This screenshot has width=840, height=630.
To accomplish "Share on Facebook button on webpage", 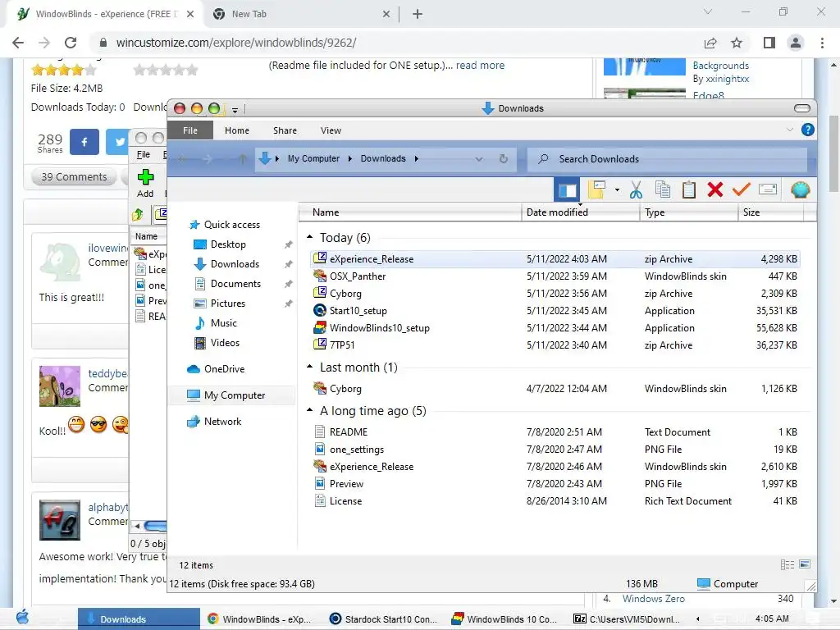I will (x=84, y=141).
